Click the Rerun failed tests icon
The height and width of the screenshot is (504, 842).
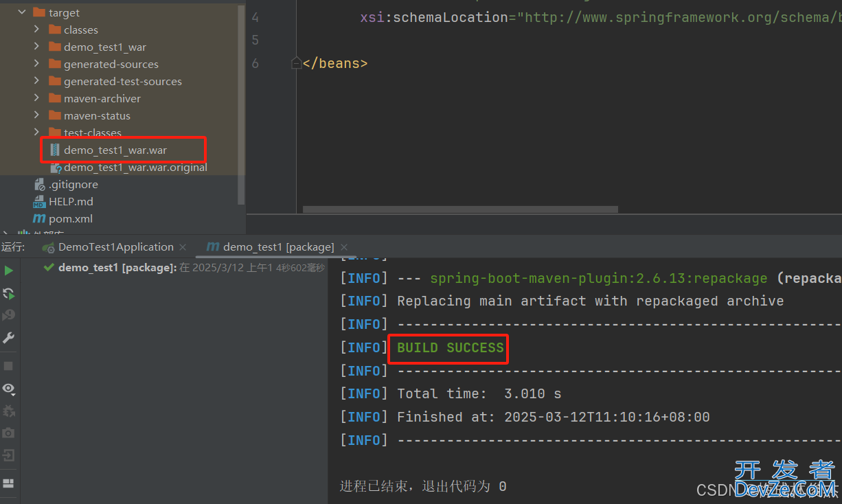tap(8, 293)
